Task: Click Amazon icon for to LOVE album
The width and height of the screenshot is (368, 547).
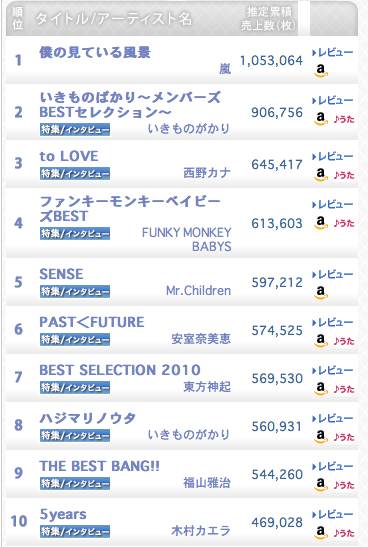Action: (x=321, y=174)
